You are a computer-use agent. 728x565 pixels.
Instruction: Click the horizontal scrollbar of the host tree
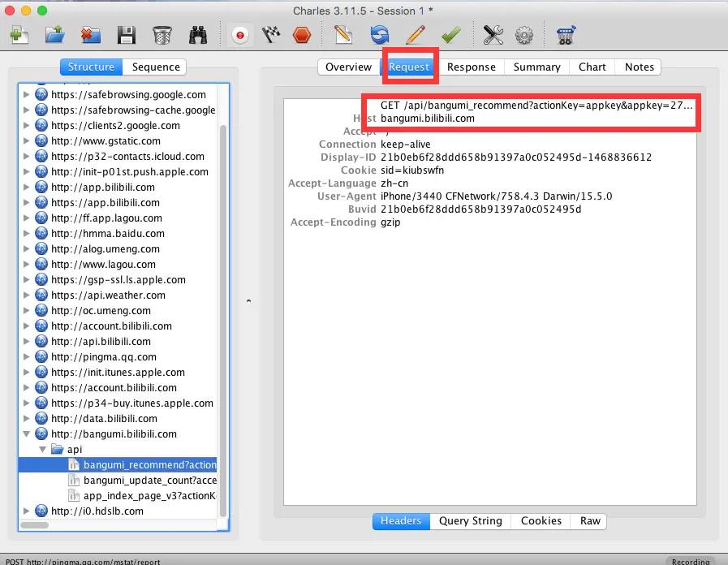pyautogui.click(x=35, y=525)
